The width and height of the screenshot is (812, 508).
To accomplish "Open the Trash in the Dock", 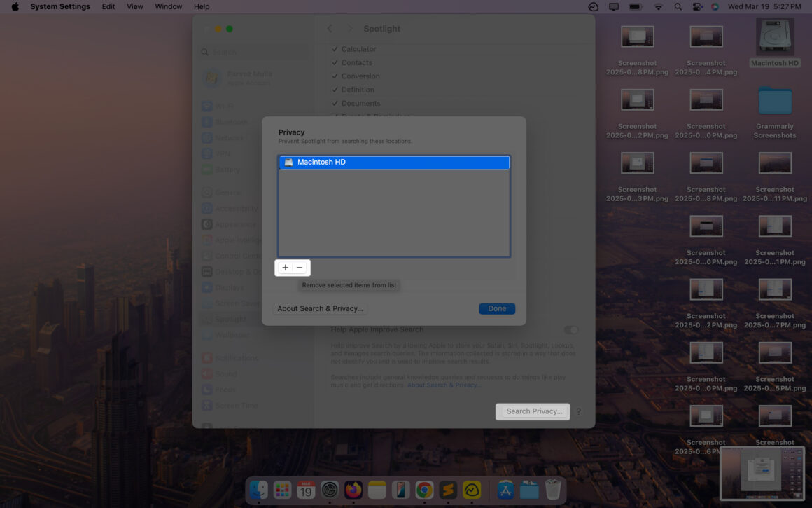I will [553, 490].
